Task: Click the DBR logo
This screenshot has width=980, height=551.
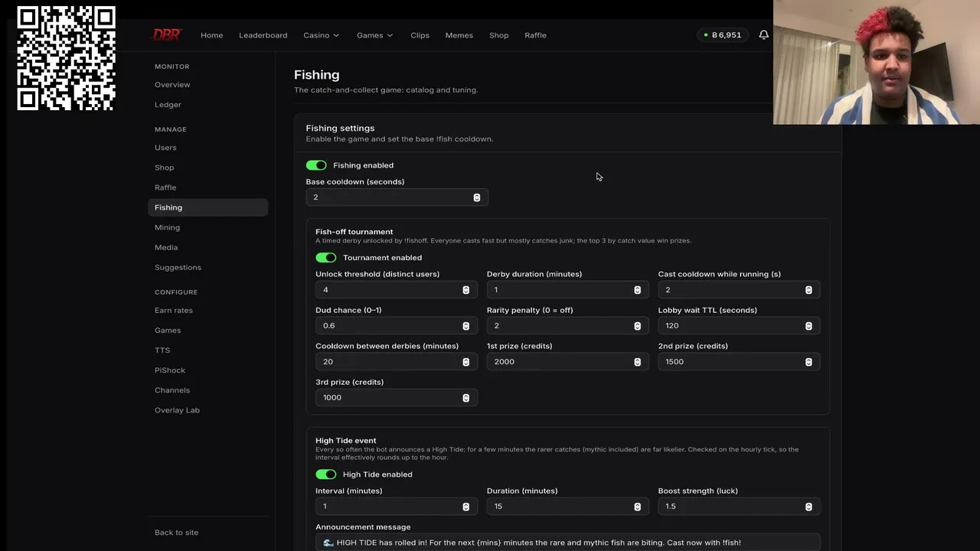Action: click(167, 34)
